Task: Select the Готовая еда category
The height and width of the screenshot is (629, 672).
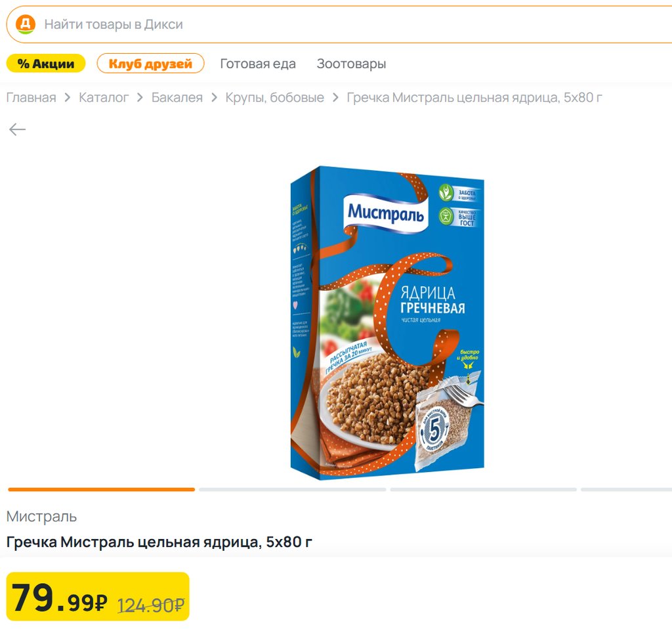Action: click(x=258, y=64)
